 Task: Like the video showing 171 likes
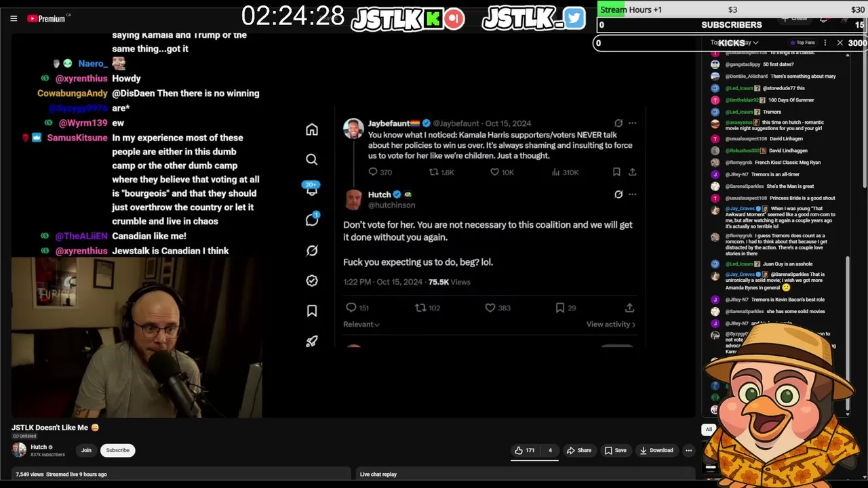point(524,450)
